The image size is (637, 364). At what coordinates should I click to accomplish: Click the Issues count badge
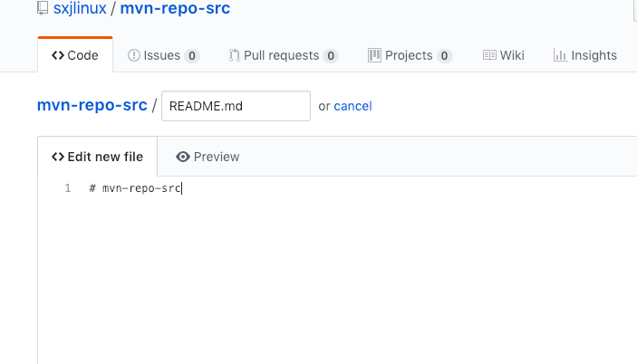click(192, 56)
